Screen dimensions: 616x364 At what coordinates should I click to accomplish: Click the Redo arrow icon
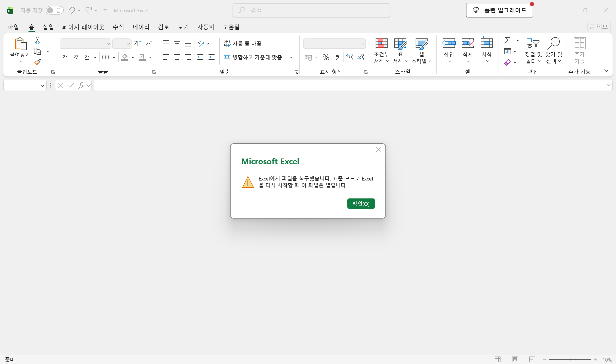88,10
